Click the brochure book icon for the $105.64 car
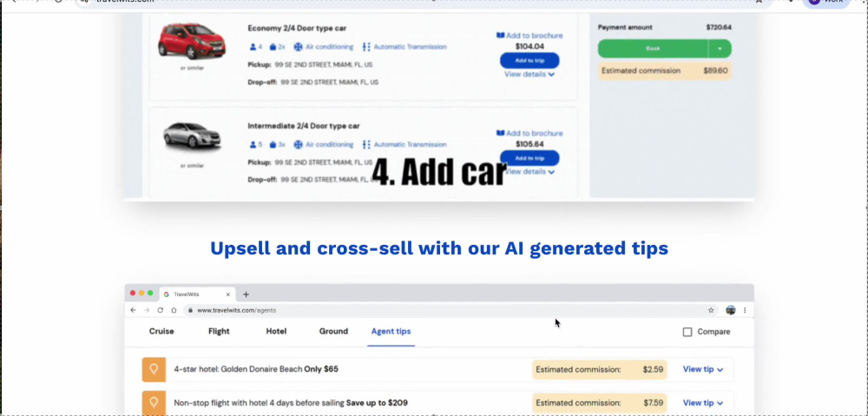Viewport: 868px width, 416px height. point(501,133)
